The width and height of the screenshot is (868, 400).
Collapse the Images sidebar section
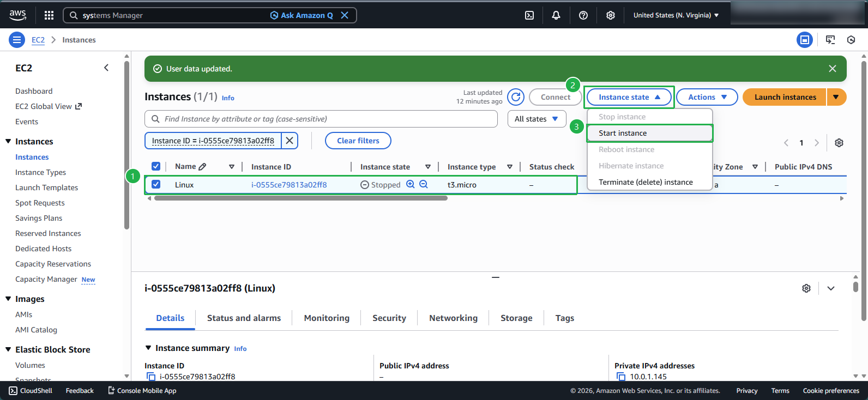(x=8, y=299)
